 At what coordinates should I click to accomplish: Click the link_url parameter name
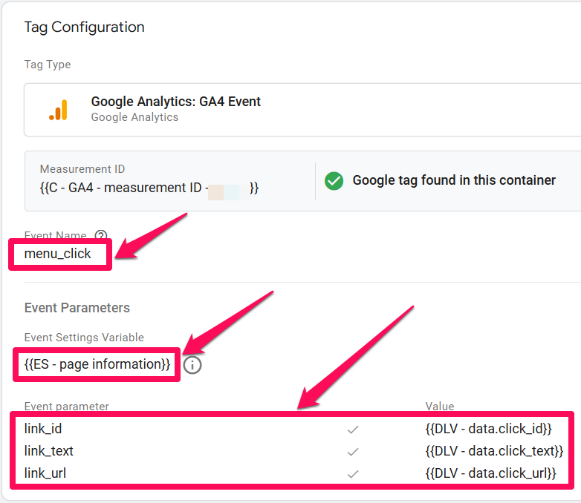point(45,473)
